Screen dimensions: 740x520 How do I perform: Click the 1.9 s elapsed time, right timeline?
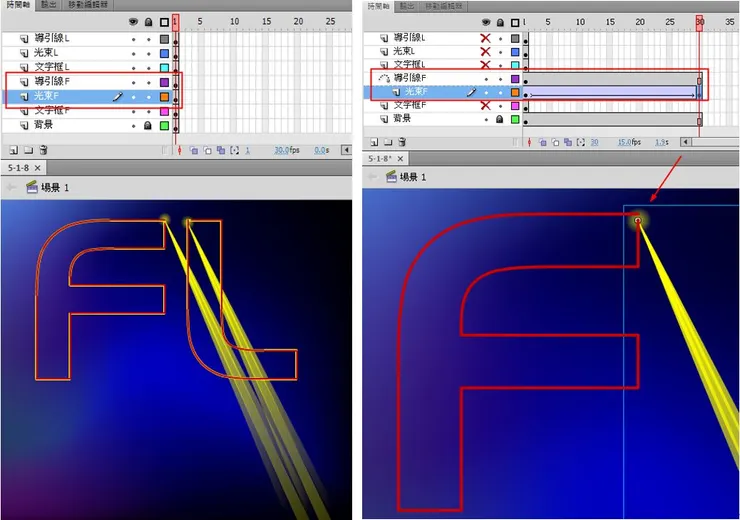tap(662, 142)
